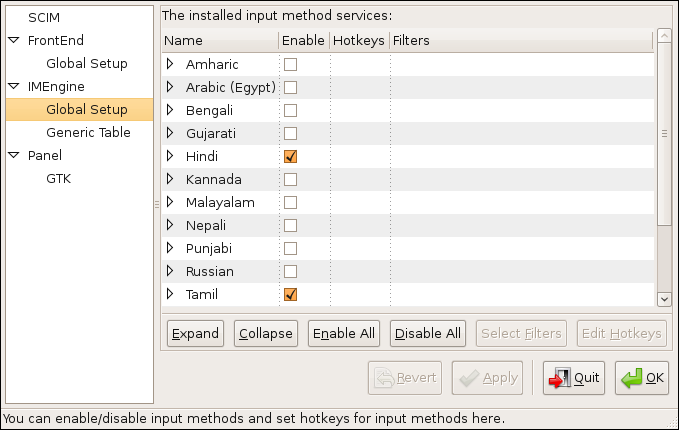Uncheck the Hindi enable checkbox
Viewport: 679px width, 430px height.
[x=291, y=157]
